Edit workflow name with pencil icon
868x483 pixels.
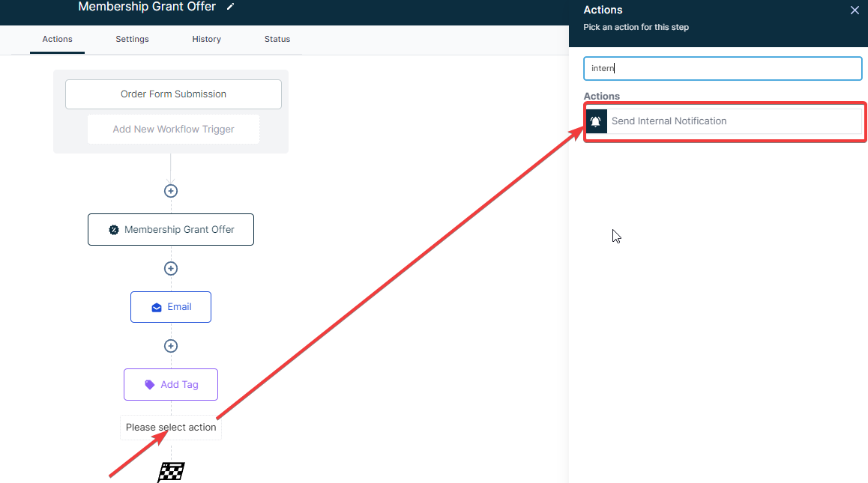(231, 7)
